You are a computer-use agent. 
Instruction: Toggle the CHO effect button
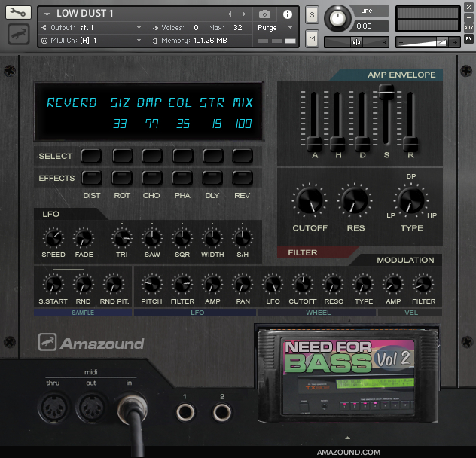pos(152,178)
